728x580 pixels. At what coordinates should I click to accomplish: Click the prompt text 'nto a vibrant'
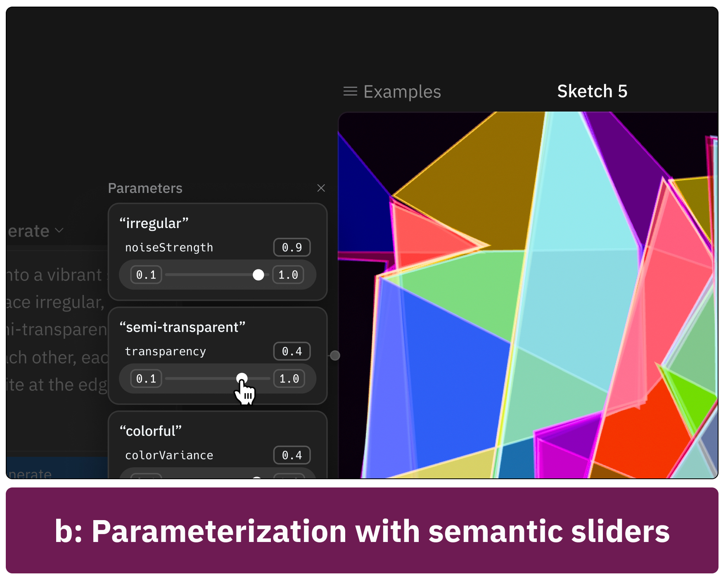point(54,275)
